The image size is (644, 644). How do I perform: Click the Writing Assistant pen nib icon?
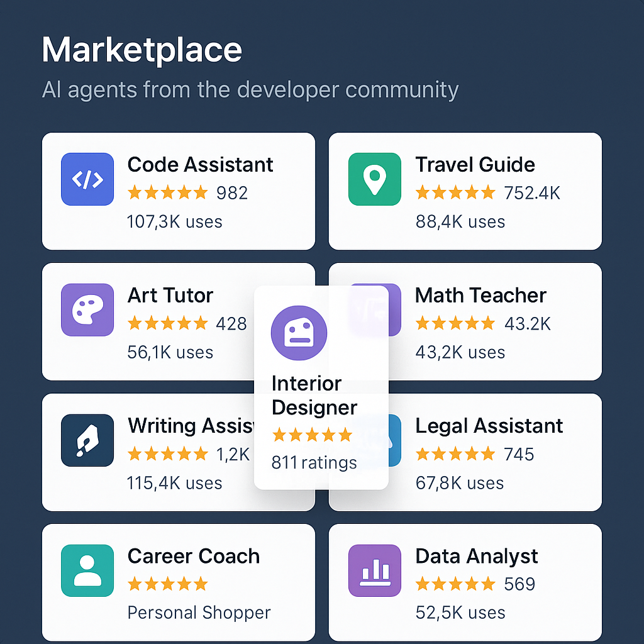[87, 440]
